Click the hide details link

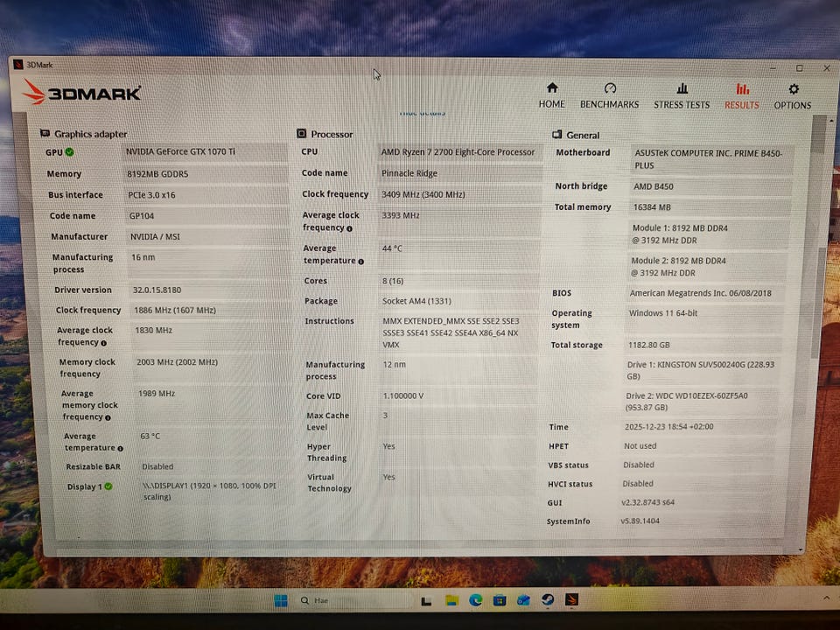click(423, 113)
